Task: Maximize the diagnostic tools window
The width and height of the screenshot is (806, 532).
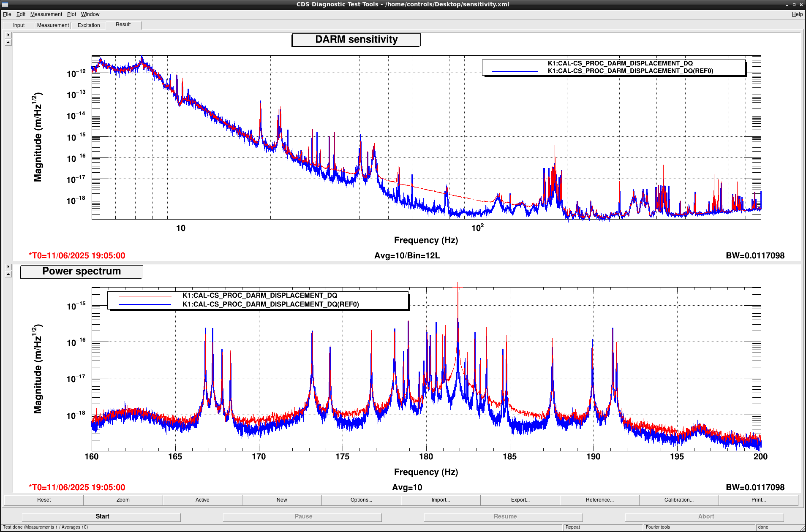Action: tap(794, 5)
